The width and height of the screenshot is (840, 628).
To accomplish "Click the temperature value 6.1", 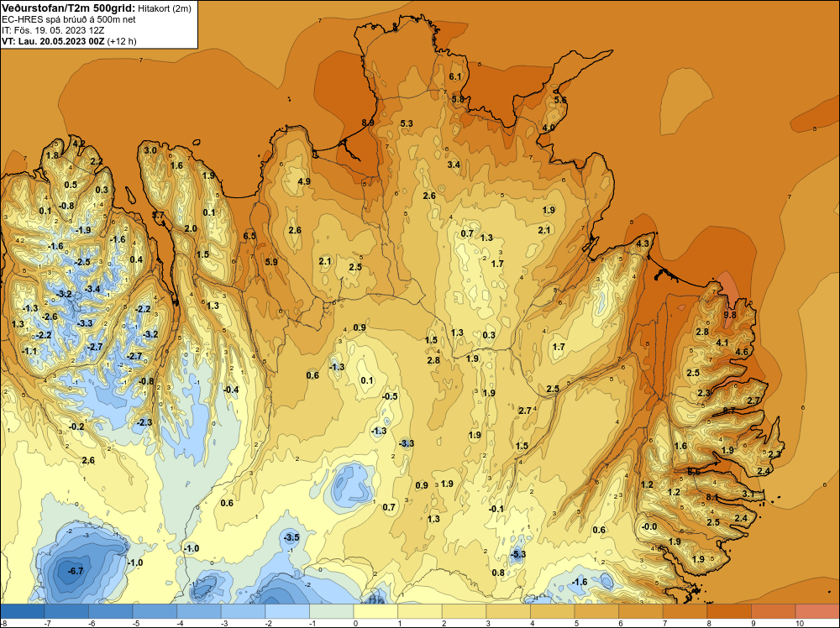I will coord(454,76).
